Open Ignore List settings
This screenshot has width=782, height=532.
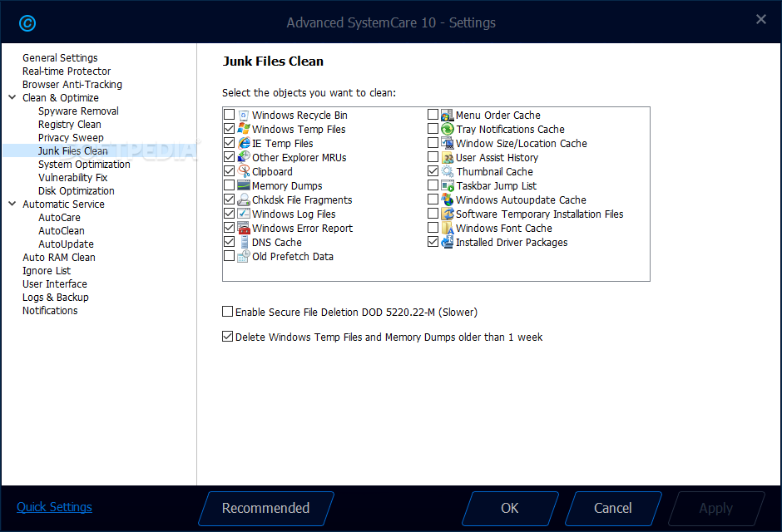coord(47,270)
